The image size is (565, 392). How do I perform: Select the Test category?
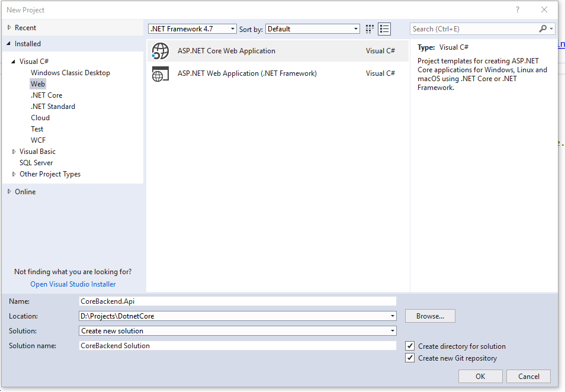[x=37, y=129]
